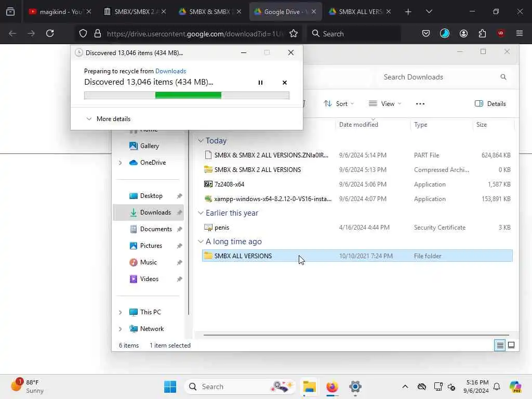Reload the current page
The image size is (532, 399).
50,33
